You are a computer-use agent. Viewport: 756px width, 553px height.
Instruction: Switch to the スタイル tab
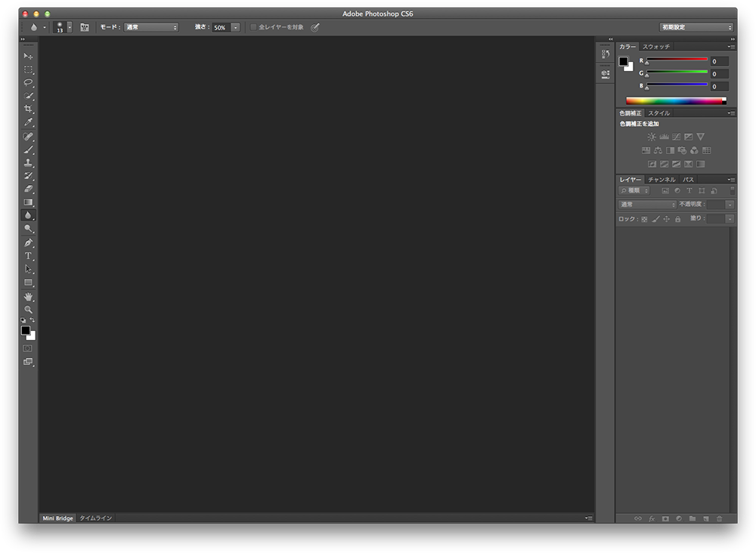(x=658, y=113)
